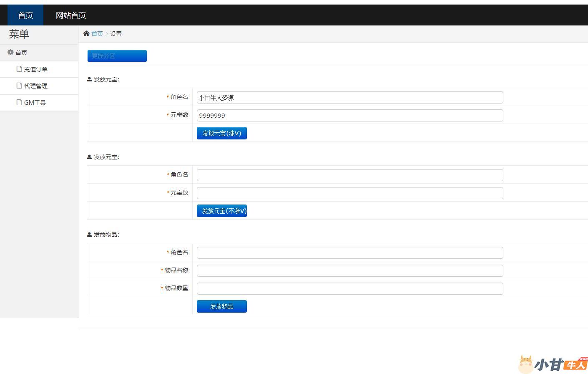Click the gear icon beside sidebar 首页

point(10,52)
